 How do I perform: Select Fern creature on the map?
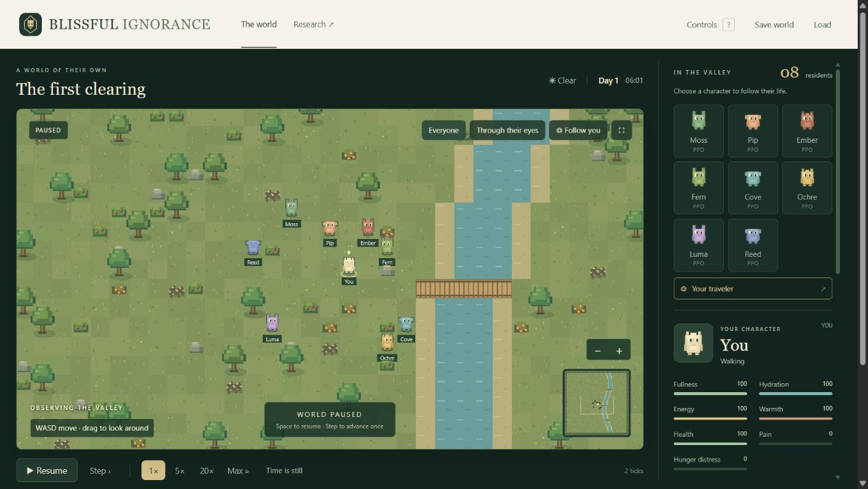(x=387, y=247)
